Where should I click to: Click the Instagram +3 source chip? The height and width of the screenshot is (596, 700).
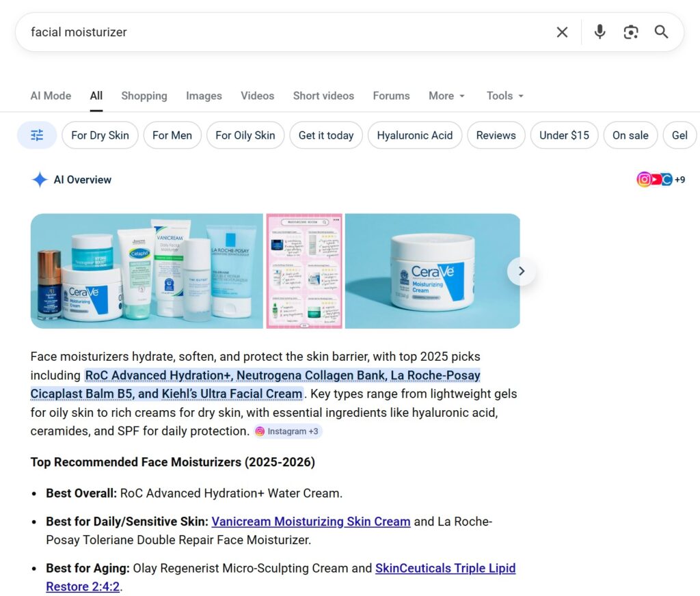287,431
